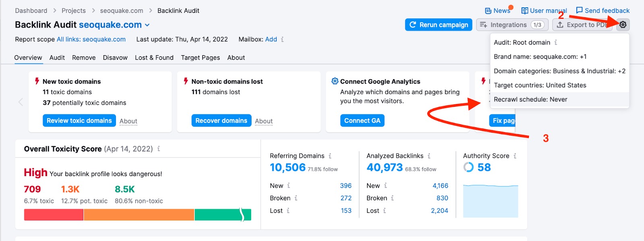Click the 396 new referring domains value

click(x=346, y=186)
